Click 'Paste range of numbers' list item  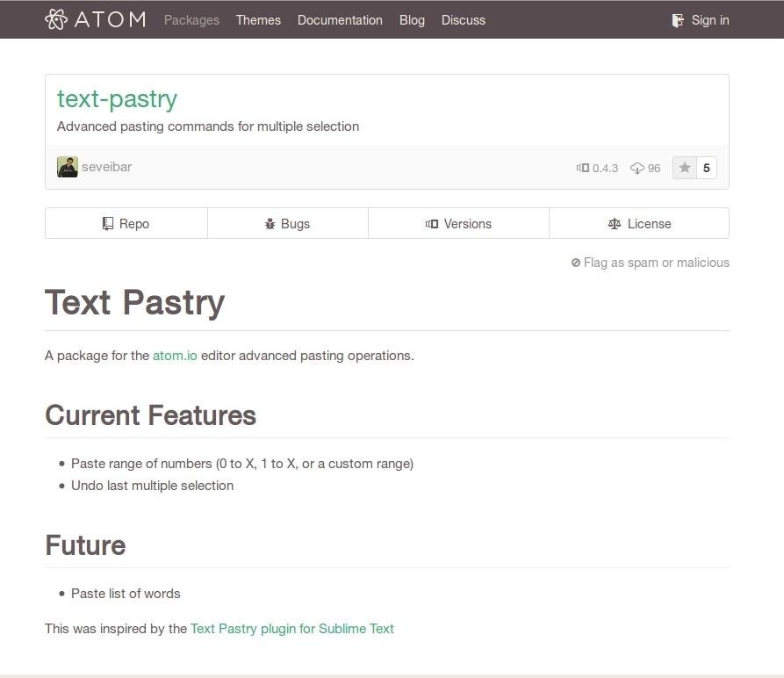pos(242,464)
